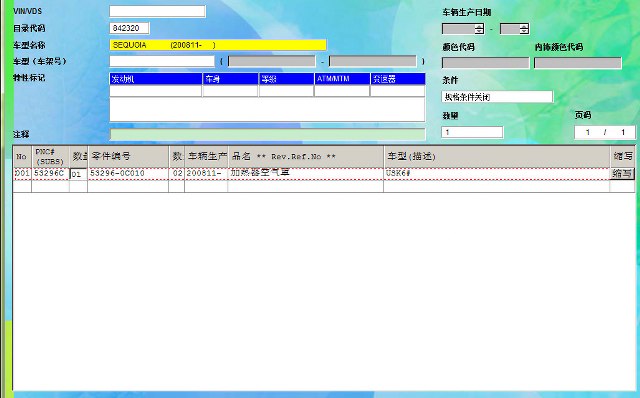This screenshot has width=640, height=398.
Task: Click the 条件 condition field
Action: click(x=497, y=97)
